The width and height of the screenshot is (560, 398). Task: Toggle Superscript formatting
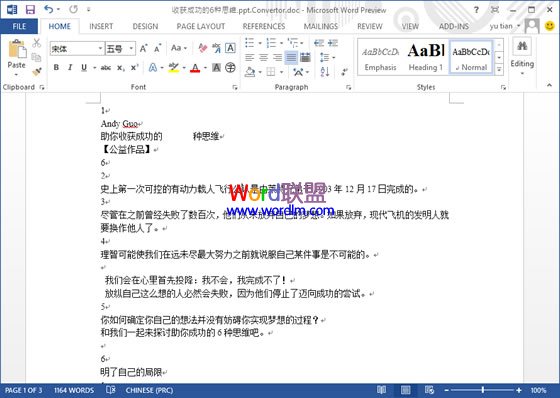pos(134,67)
